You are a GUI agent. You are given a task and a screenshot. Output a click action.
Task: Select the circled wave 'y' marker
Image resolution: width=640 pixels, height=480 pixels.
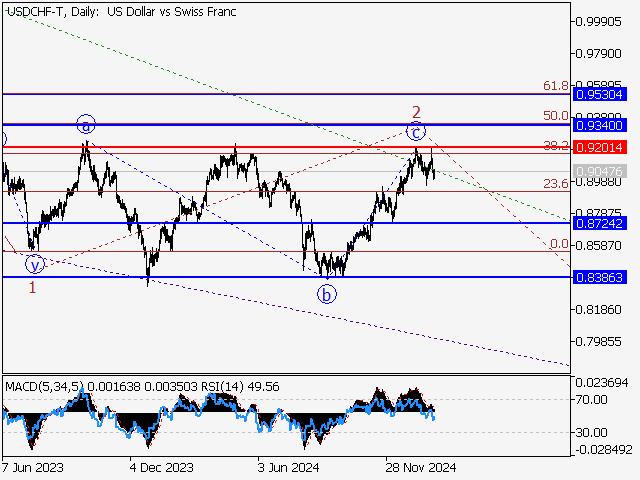coord(35,265)
